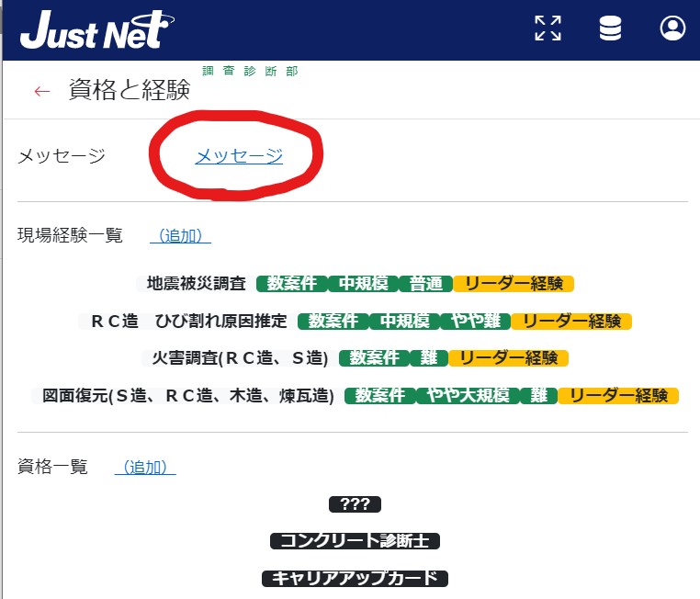The width and height of the screenshot is (700, 599).
Task: Select the ＲＣ造 ひび割れ原因推定 experience label
Action: [189, 321]
